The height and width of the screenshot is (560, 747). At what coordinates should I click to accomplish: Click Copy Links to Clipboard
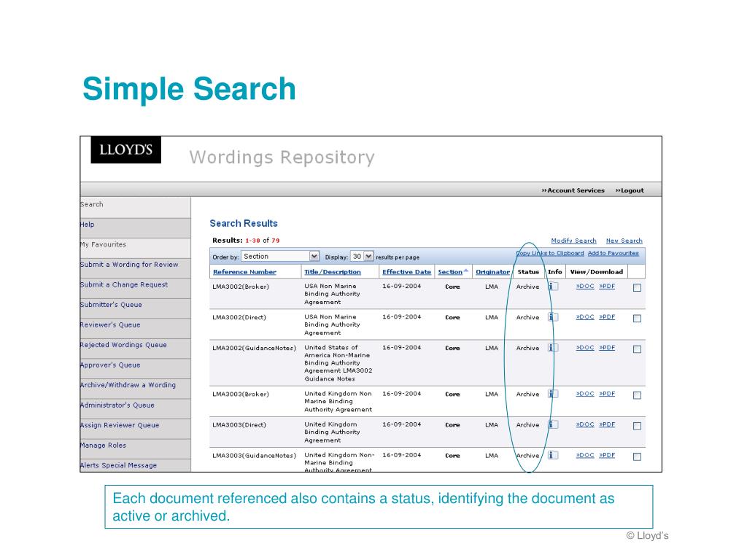click(x=550, y=253)
